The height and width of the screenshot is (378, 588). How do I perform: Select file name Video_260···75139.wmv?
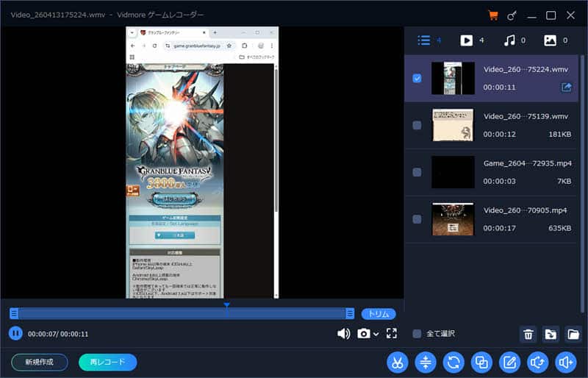point(526,116)
